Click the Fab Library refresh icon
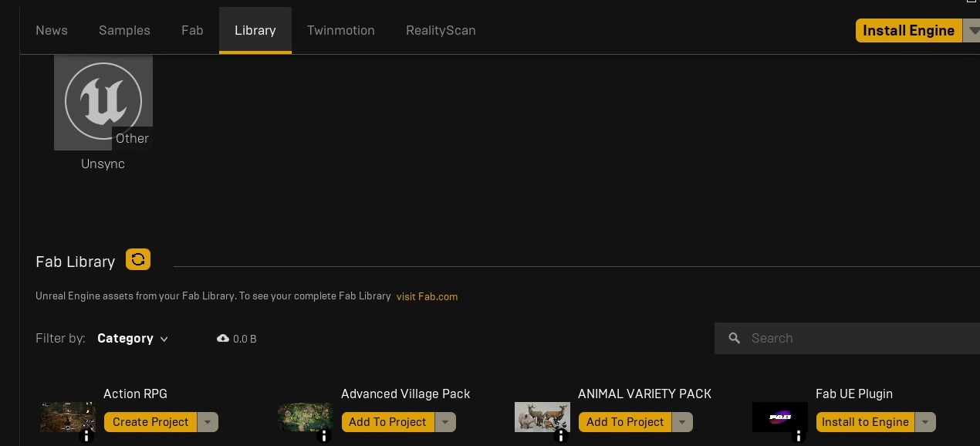 tap(138, 260)
